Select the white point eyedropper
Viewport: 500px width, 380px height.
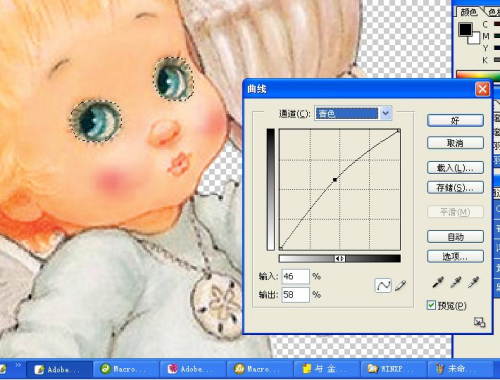pos(473,282)
